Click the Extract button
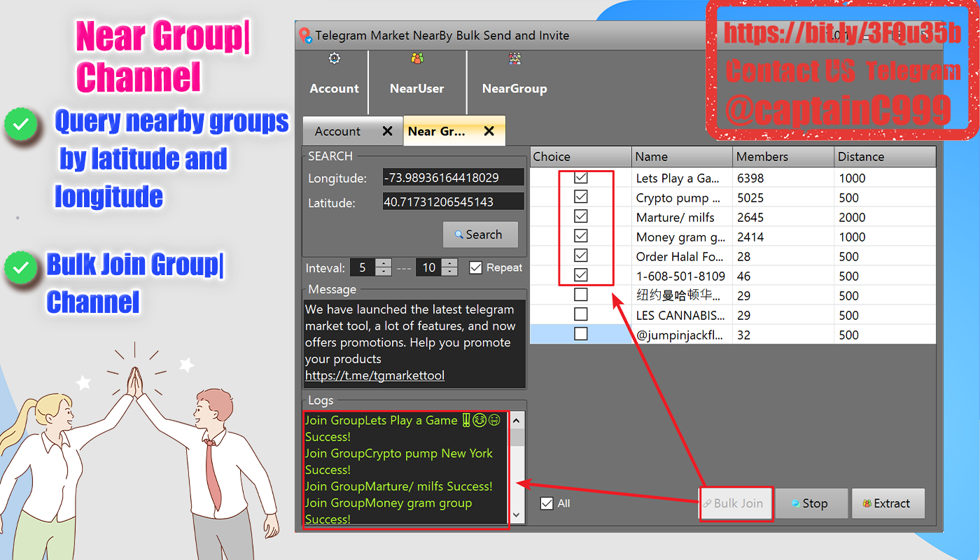 click(888, 503)
